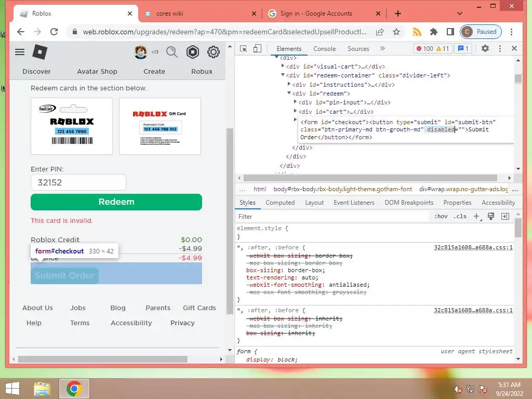Close the DevTools panel
Screen dimensions: 532x399
pyautogui.click(x=514, y=48)
